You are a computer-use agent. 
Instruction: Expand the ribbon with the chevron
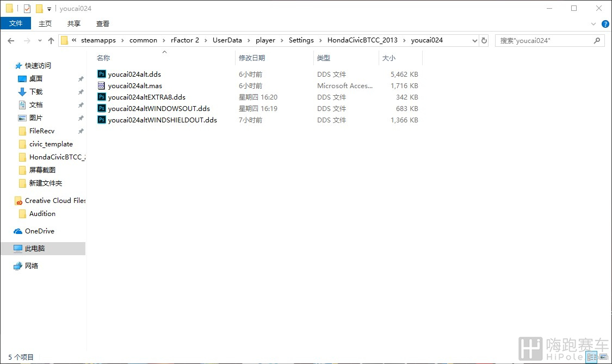[x=594, y=24]
